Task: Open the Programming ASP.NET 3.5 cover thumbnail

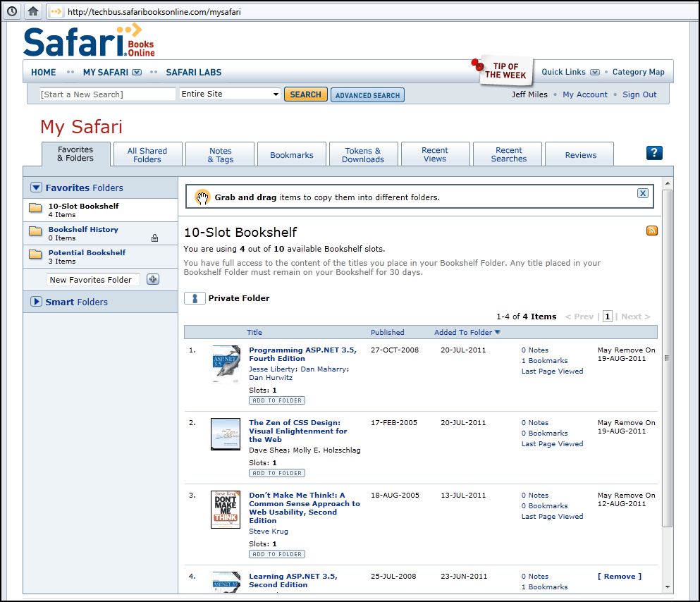Action: tap(226, 364)
